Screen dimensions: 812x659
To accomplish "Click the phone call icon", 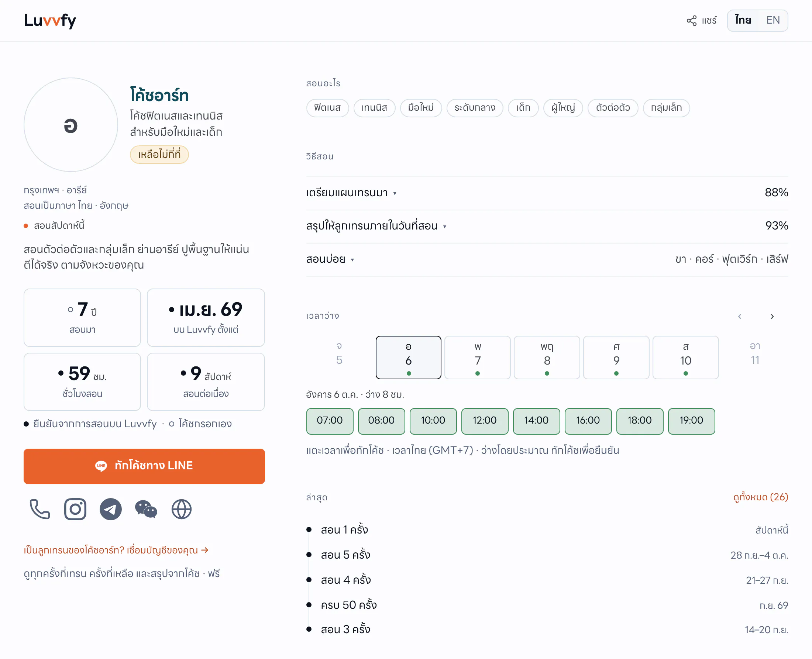I will pyautogui.click(x=40, y=509).
